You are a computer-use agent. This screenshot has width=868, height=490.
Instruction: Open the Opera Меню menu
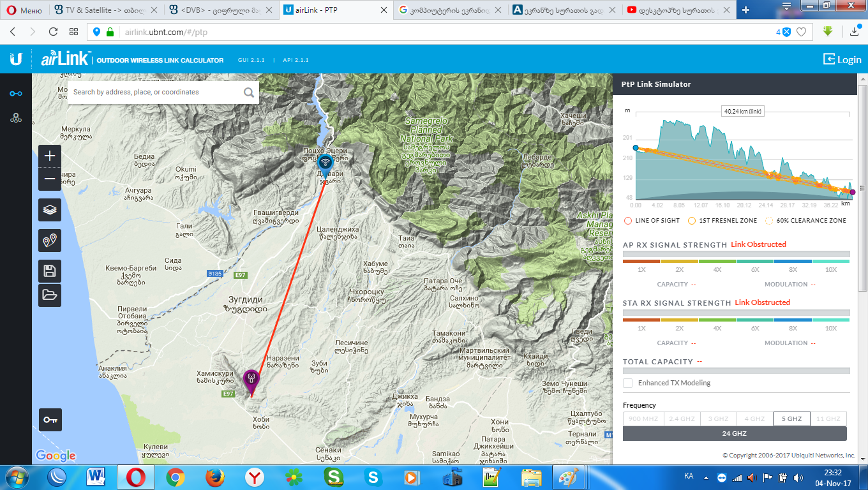tap(23, 10)
